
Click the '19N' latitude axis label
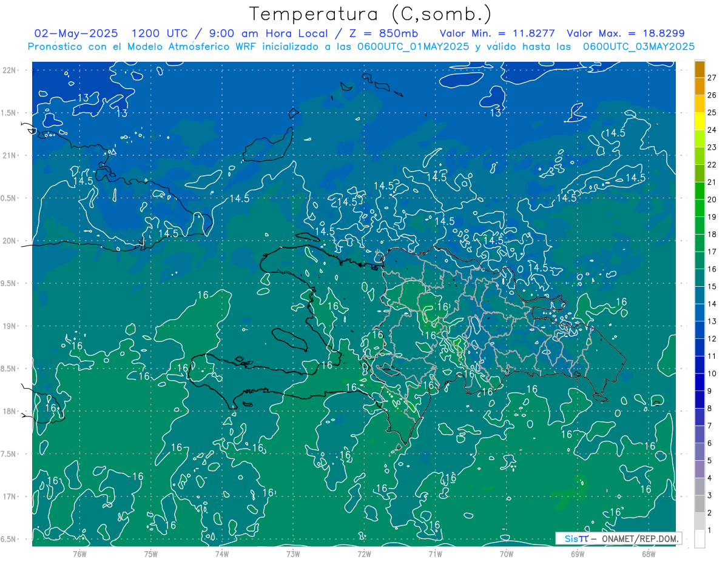[8, 326]
